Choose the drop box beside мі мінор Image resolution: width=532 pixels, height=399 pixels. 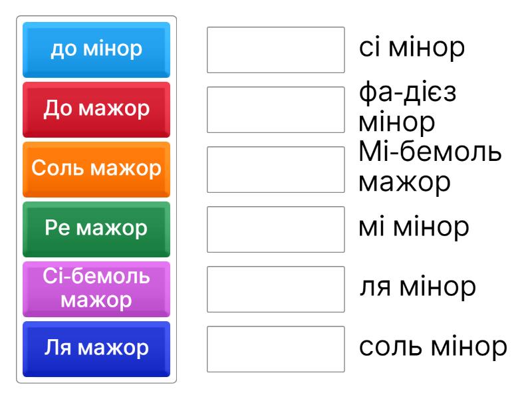click(x=275, y=229)
